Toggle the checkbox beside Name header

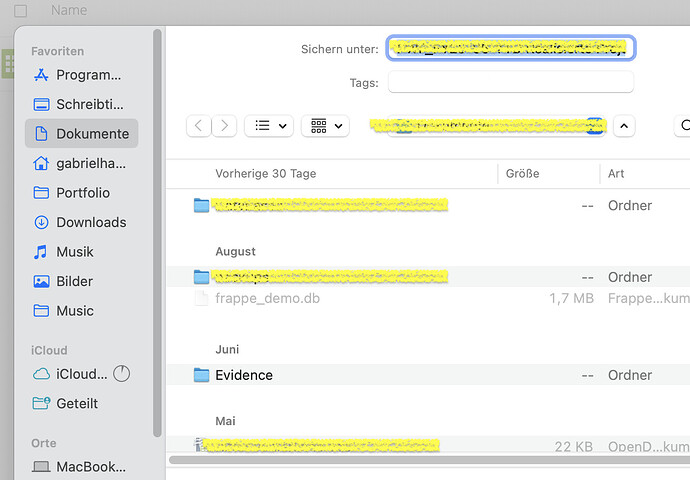[21, 11]
